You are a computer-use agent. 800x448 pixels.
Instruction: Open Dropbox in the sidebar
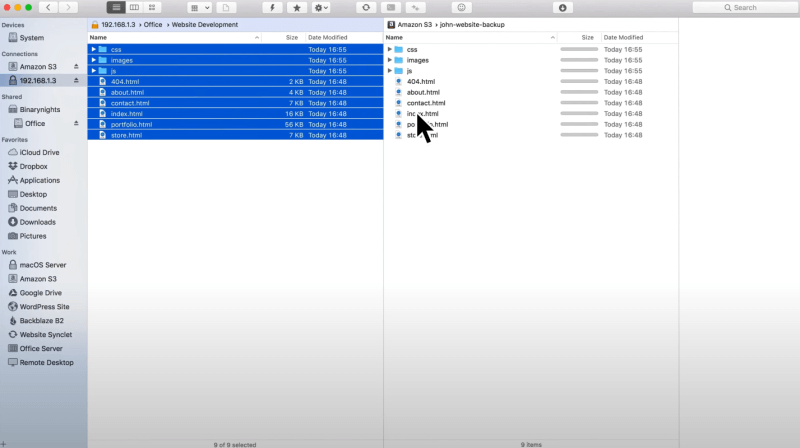(x=34, y=166)
